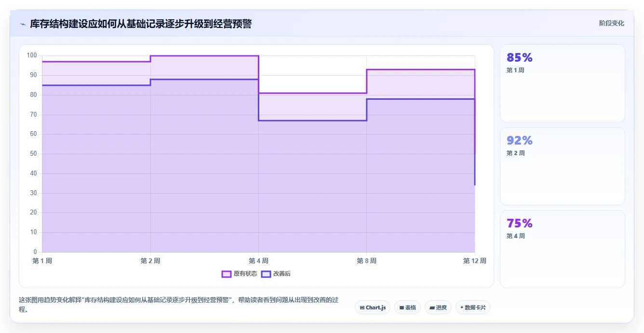Toggle the 原有状态 legend color swatch

(x=227, y=274)
